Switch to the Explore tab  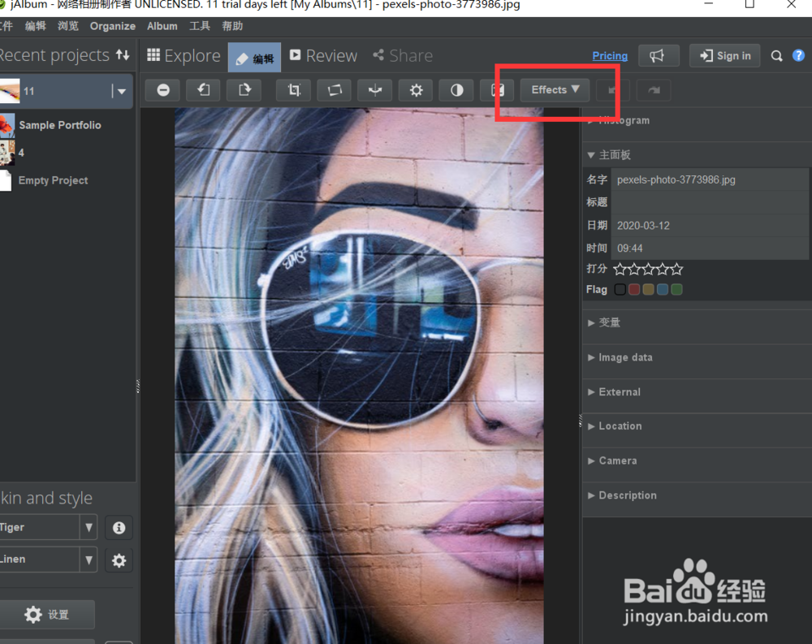tap(184, 55)
